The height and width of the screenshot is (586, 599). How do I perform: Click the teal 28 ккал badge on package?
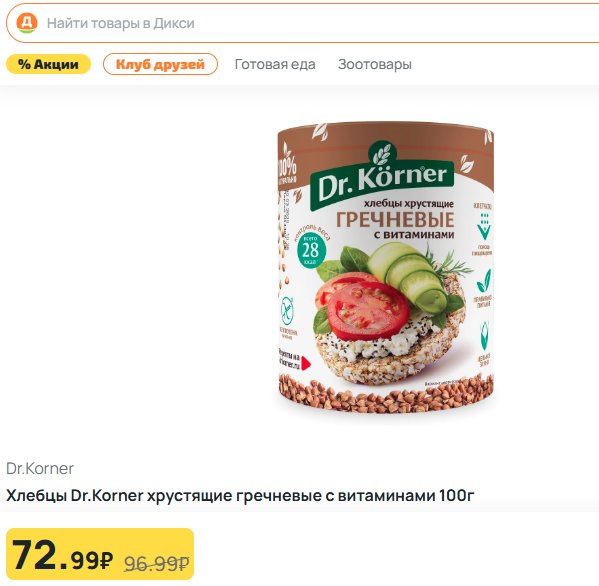(311, 250)
